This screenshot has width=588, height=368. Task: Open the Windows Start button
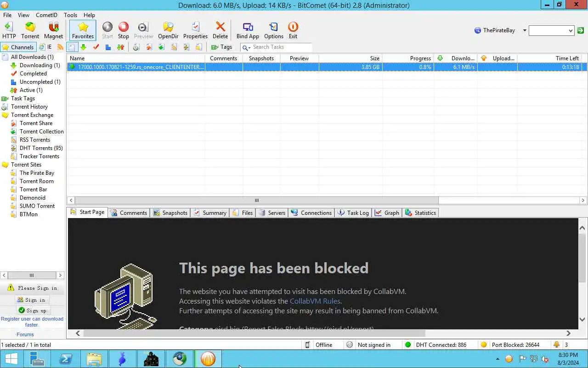tap(11, 359)
